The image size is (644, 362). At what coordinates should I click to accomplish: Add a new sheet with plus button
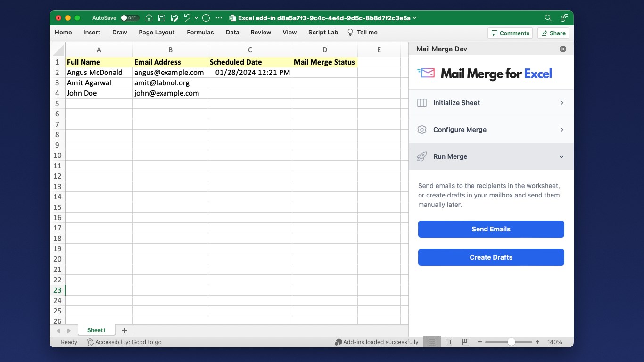[124, 330]
